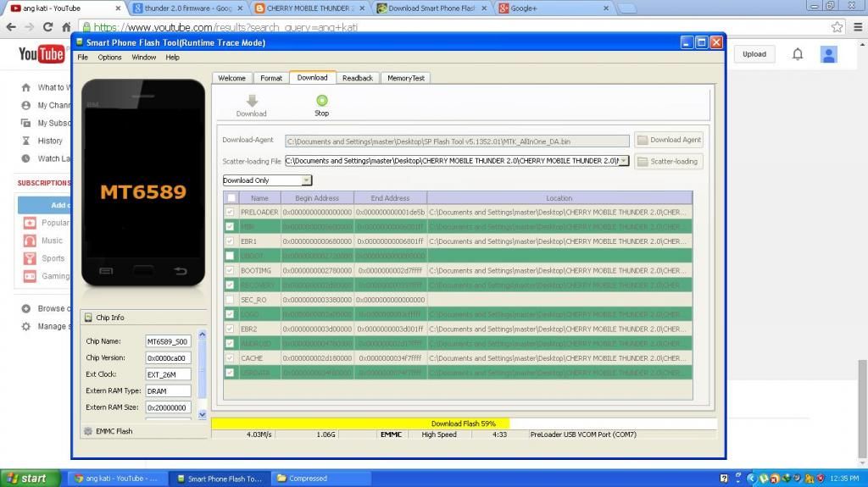Switch to ang kati YouTube taskbar item
Image resolution: width=868 pixels, height=487 pixels.
coord(115,479)
